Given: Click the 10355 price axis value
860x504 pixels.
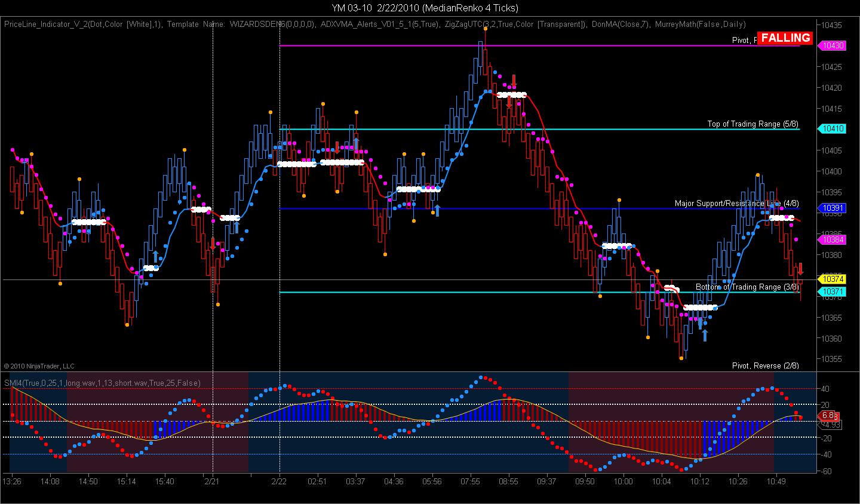Looking at the screenshot, I should tap(831, 359).
